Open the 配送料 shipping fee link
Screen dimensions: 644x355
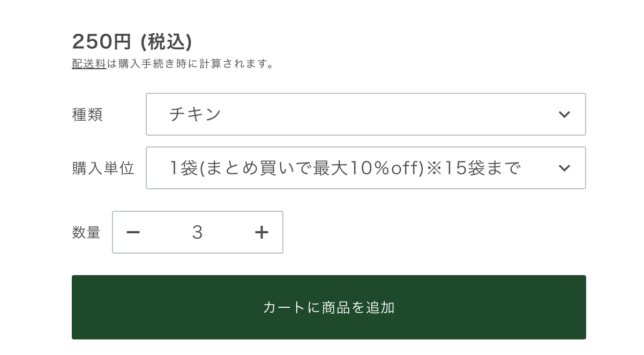(89, 64)
